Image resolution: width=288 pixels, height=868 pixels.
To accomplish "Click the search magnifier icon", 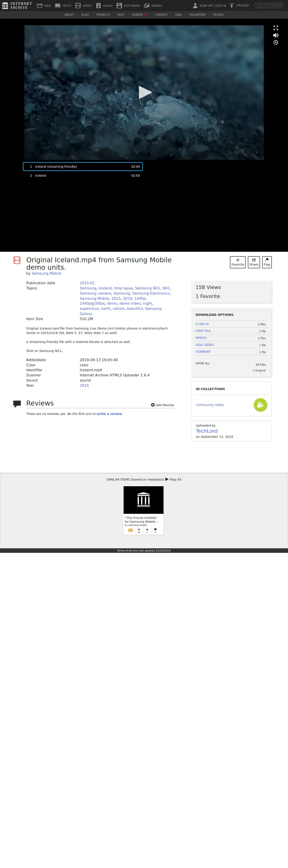I will (x=257, y=5).
